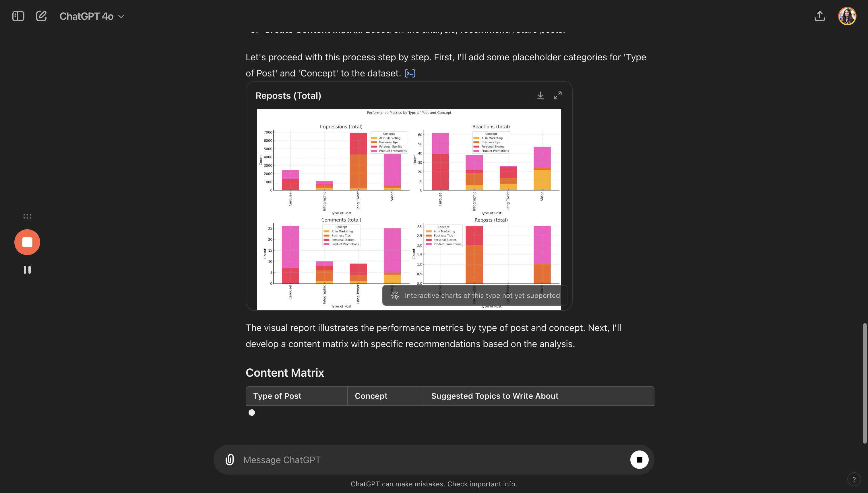868x493 pixels.
Task: Click the Concept column header in table
Action: [x=385, y=396]
